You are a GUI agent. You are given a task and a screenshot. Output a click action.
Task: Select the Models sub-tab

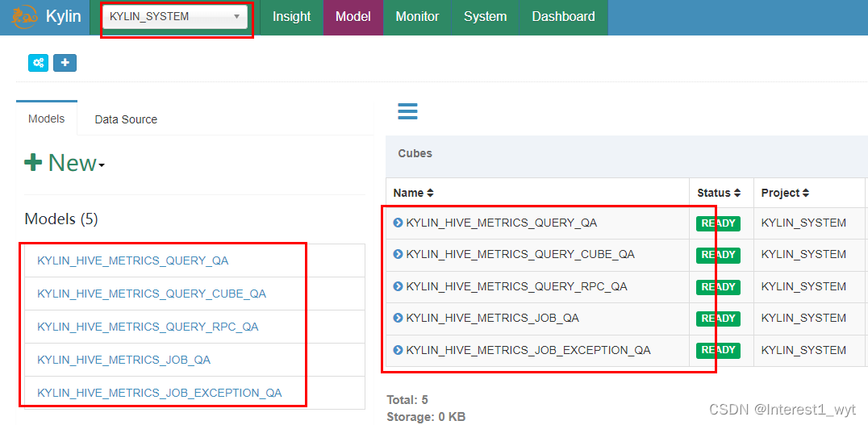tap(47, 119)
